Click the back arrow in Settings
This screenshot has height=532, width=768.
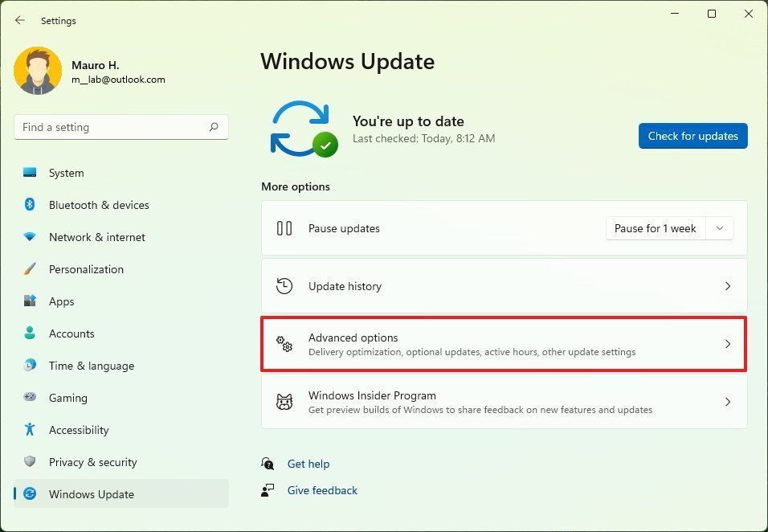pyautogui.click(x=19, y=20)
